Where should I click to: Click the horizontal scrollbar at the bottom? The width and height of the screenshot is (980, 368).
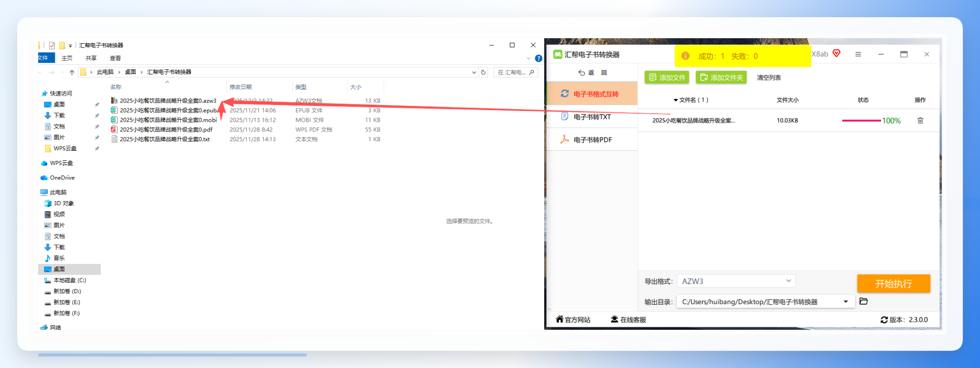tap(172, 355)
